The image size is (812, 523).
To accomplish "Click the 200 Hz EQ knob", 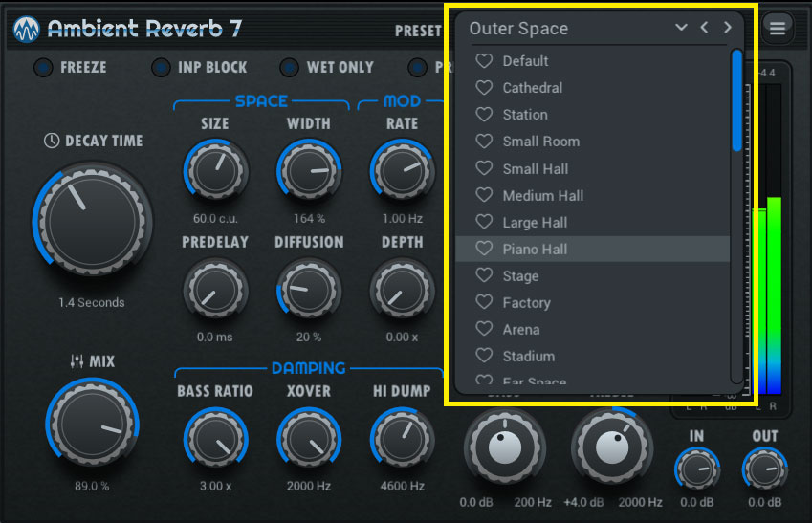I will 505,447.
